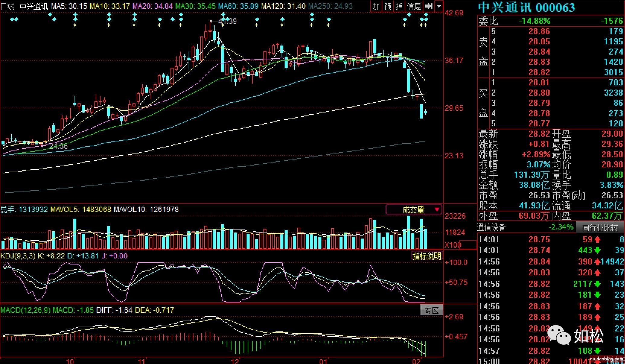Click the 股本 41.93亿 value
This screenshot has height=364, width=625.
click(x=534, y=206)
